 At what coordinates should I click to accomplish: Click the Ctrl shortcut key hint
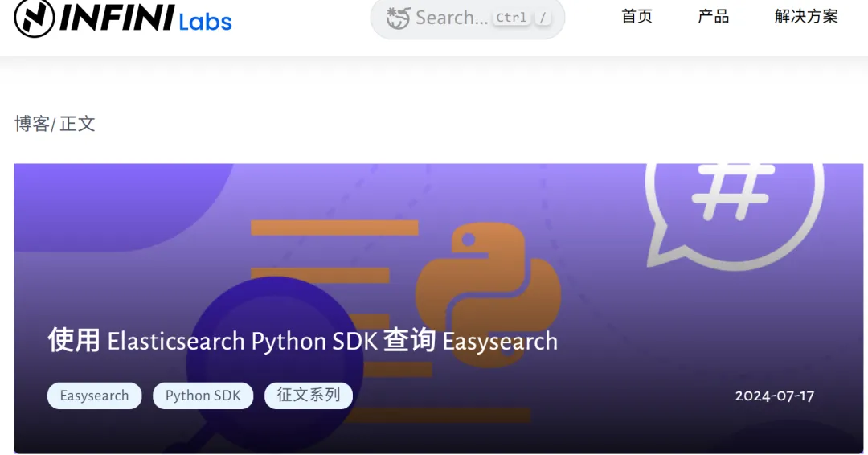point(511,18)
